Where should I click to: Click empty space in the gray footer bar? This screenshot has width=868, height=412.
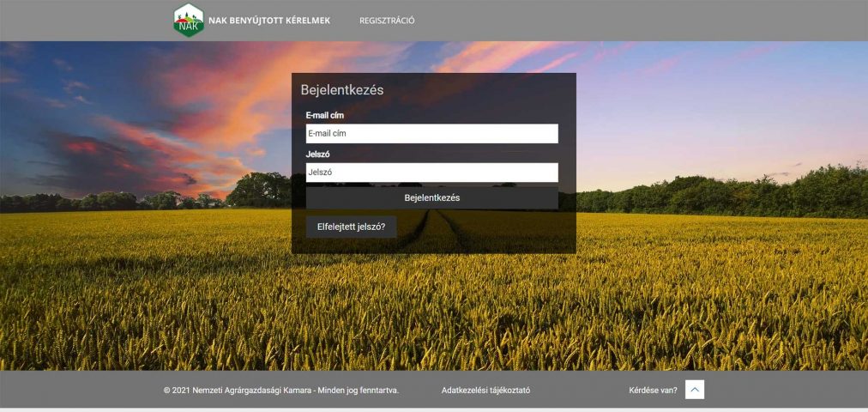789,391
